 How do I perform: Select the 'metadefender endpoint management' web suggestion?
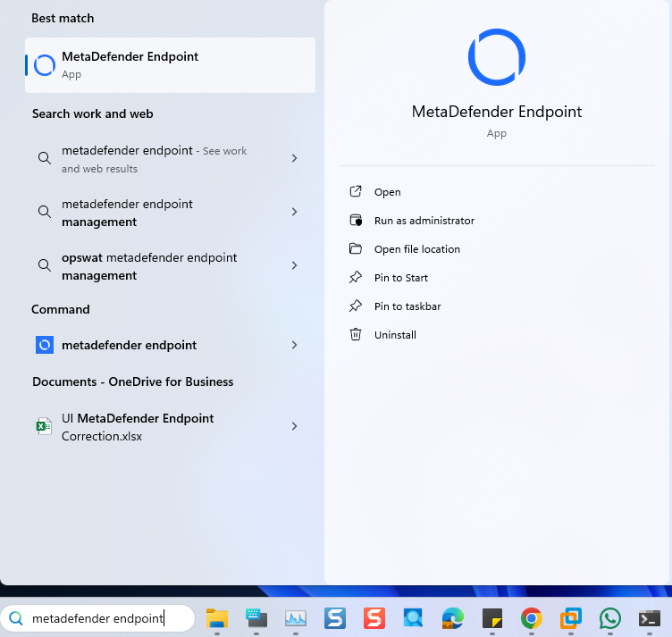tap(170, 213)
